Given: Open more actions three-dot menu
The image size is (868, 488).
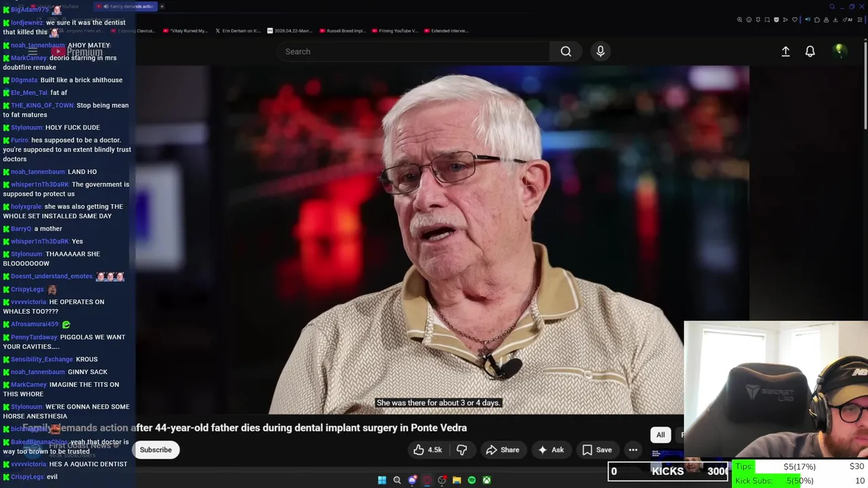Looking at the screenshot, I should (x=633, y=449).
